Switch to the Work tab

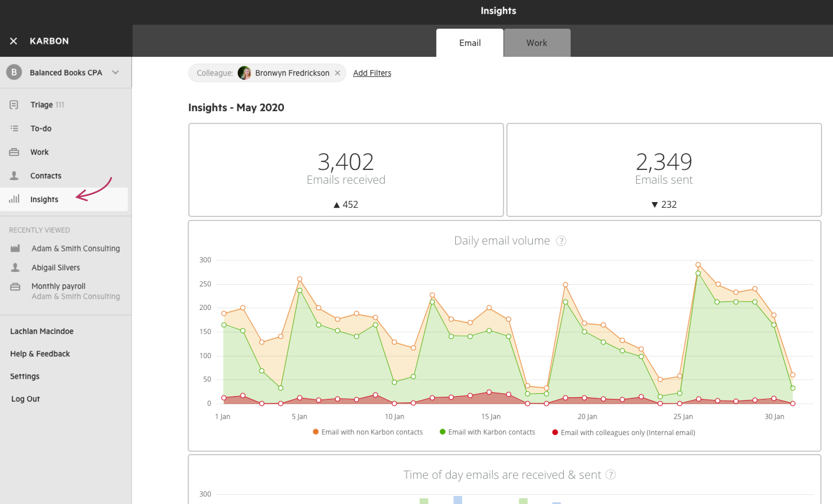tap(536, 43)
